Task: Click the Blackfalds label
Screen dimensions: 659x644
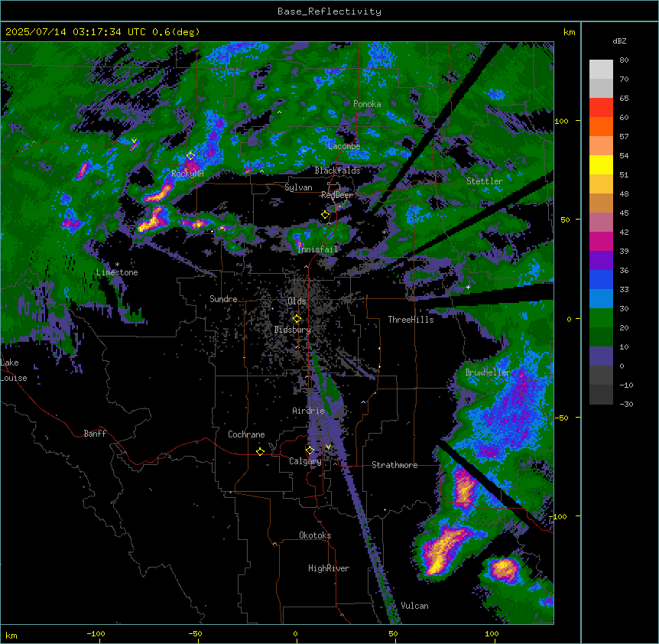Action: click(x=337, y=171)
